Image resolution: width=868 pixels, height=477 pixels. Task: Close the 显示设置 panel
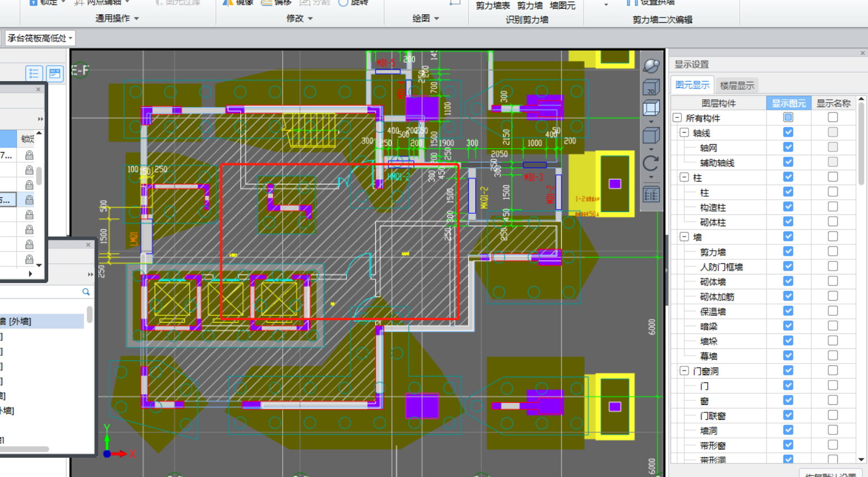[x=863, y=53]
